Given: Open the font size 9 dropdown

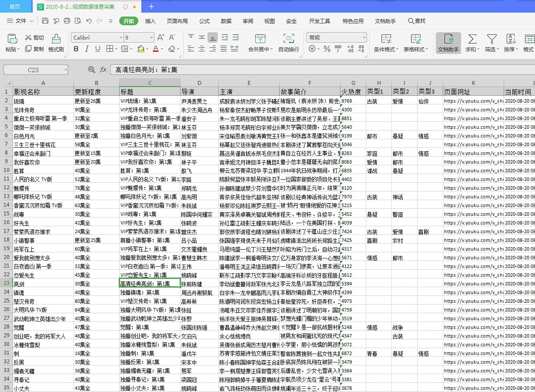Looking at the screenshot, I should [x=151, y=38].
